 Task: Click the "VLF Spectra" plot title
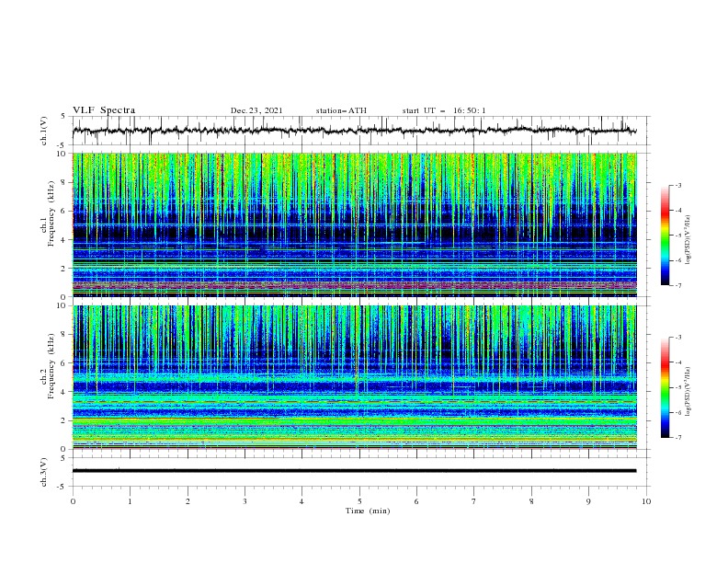point(104,110)
